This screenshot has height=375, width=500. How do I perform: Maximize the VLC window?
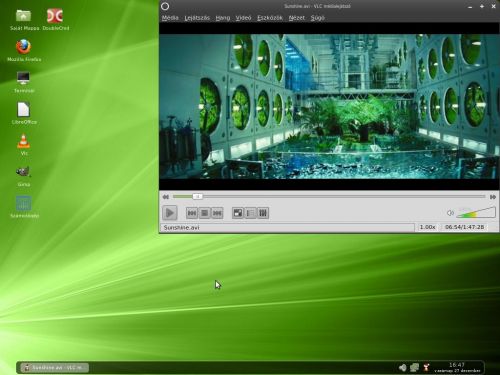(482, 6)
